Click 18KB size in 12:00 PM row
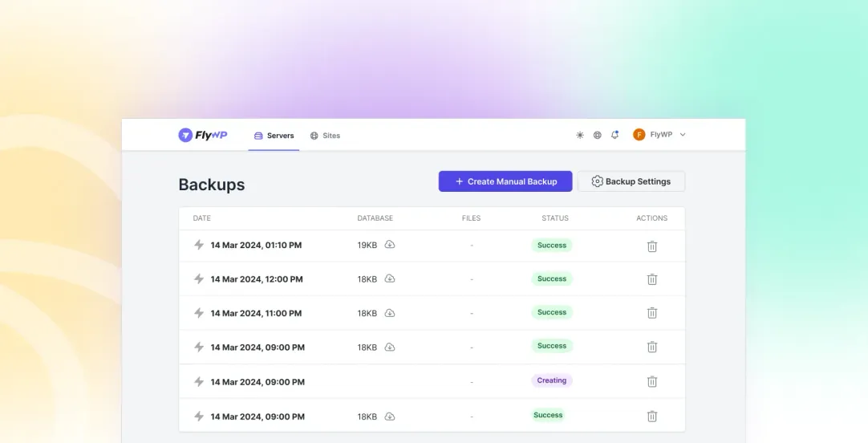The width and height of the screenshot is (868, 443). (367, 279)
